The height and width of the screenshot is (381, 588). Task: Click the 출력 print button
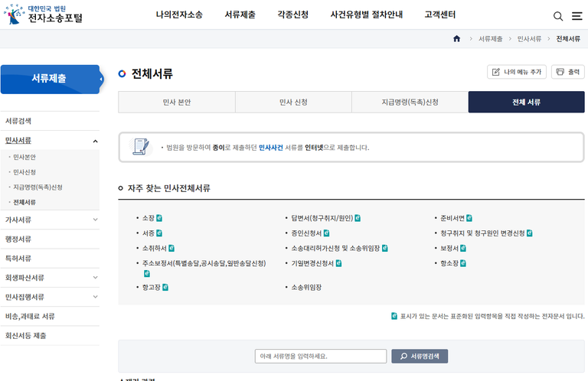(567, 72)
